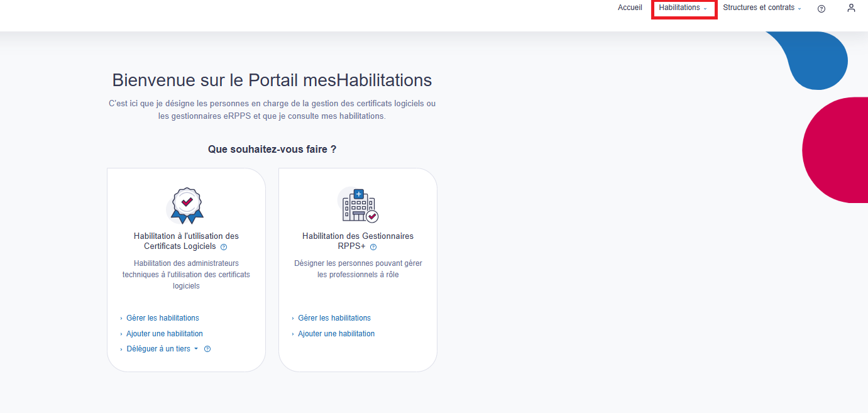The image size is (868, 413).
Task: Show help tooltip next to Certificats Logiciels
Action: pos(224,247)
